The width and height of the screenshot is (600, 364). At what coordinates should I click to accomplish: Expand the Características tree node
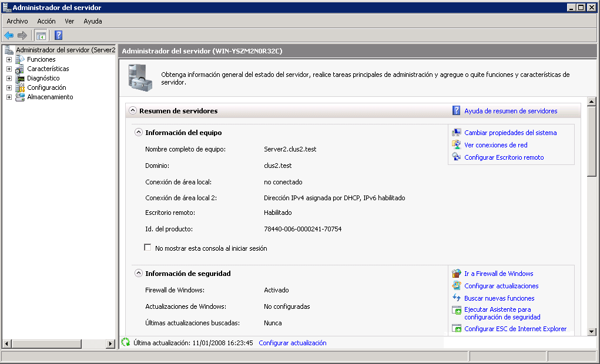tap(9, 69)
